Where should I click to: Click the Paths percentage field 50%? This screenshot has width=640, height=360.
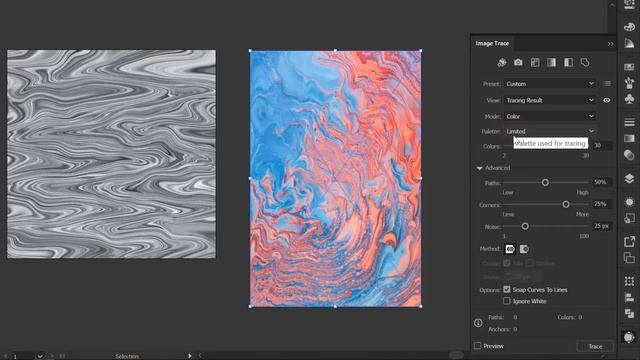tap(602, 182)
